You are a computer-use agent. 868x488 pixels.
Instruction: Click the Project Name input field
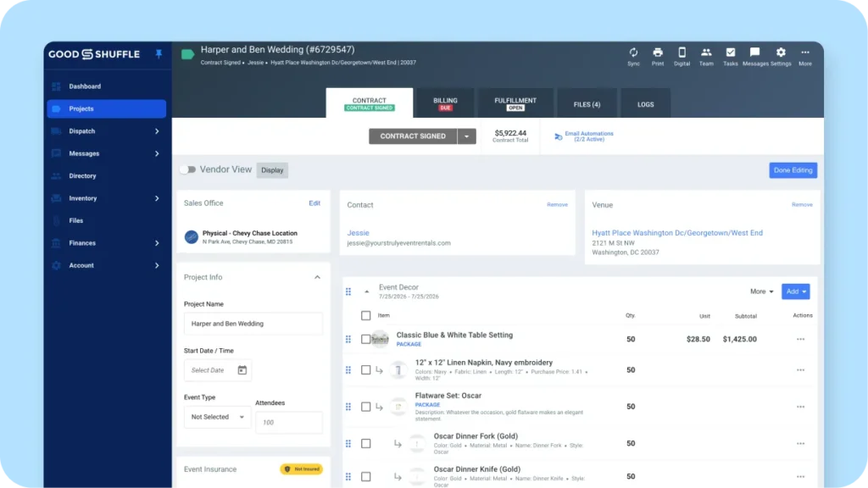point(253,324)
